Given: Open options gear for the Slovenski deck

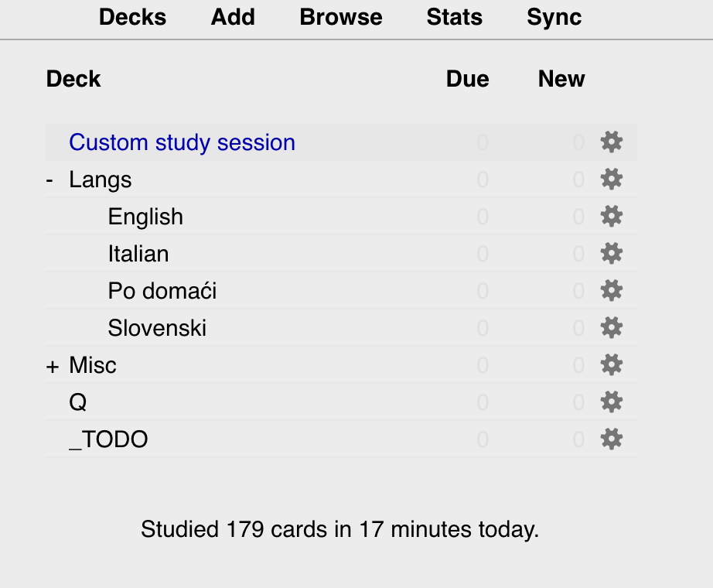Looking at the screenshot, I should click(x=612, y=327).
